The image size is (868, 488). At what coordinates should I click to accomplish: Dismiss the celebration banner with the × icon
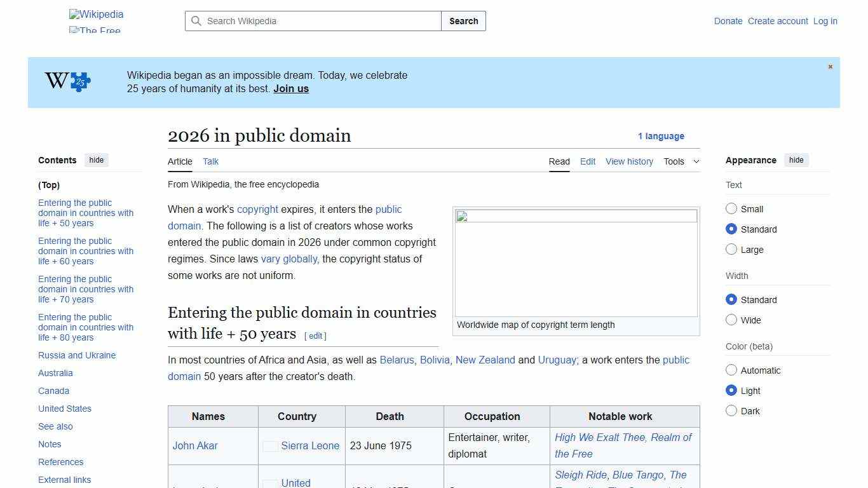pos(830,66)
